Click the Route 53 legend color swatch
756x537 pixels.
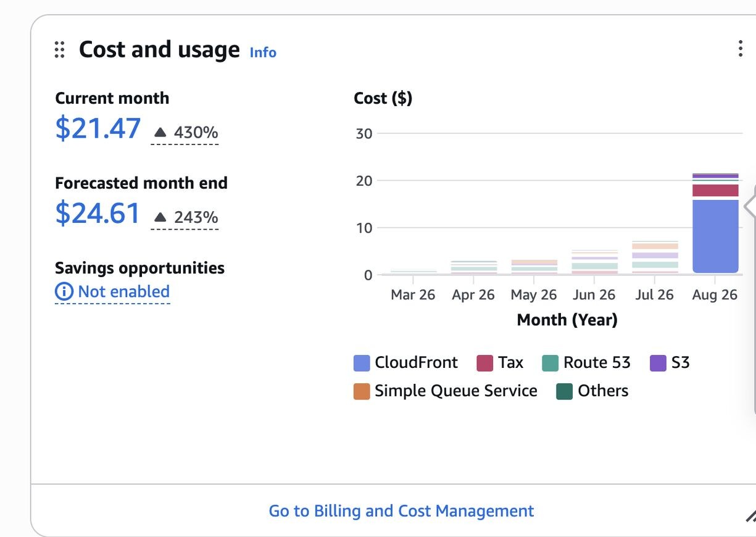point(550,363)
